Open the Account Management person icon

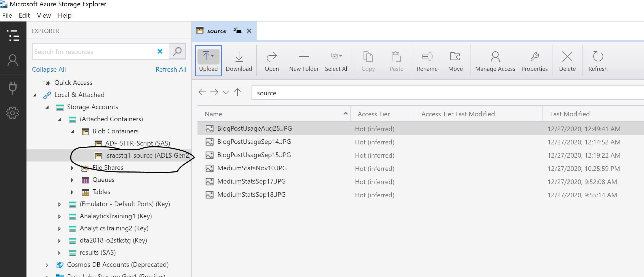[x=13, y=60]
